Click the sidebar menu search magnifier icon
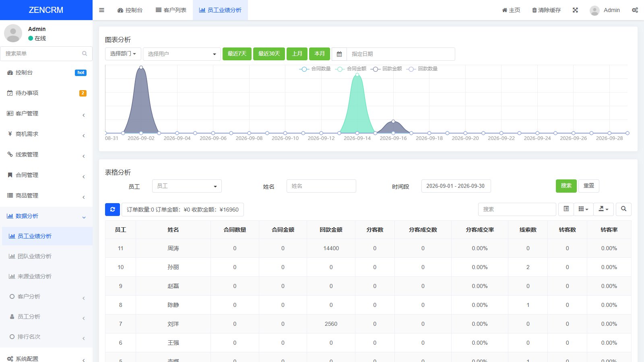 click(x=85, y=53)
